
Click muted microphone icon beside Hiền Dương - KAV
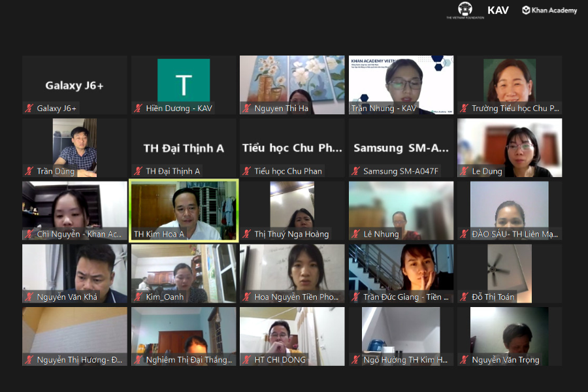138,108
